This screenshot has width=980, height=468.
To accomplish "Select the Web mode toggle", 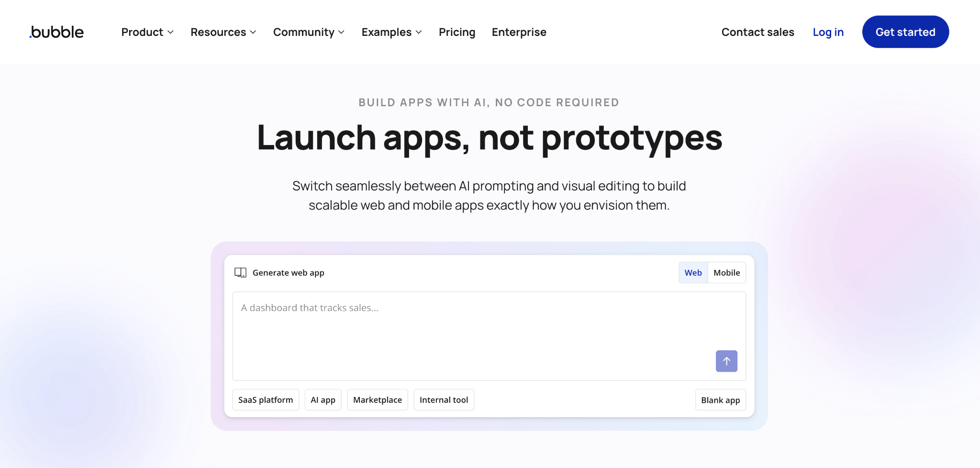I will pyautogui.click(x=693, y=272).
